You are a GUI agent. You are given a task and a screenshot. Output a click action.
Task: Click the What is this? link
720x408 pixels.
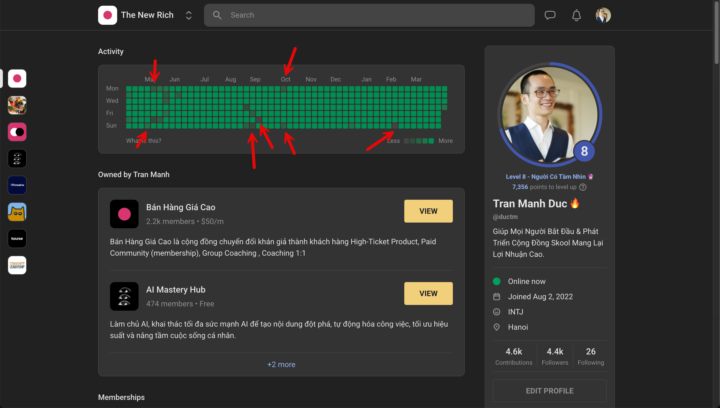tap(144, 140)
